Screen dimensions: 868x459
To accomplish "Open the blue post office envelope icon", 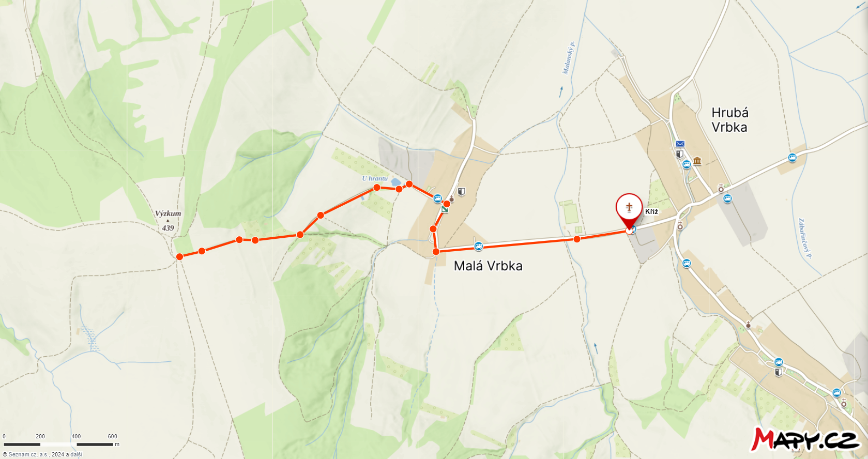I will tap(680, 144).
